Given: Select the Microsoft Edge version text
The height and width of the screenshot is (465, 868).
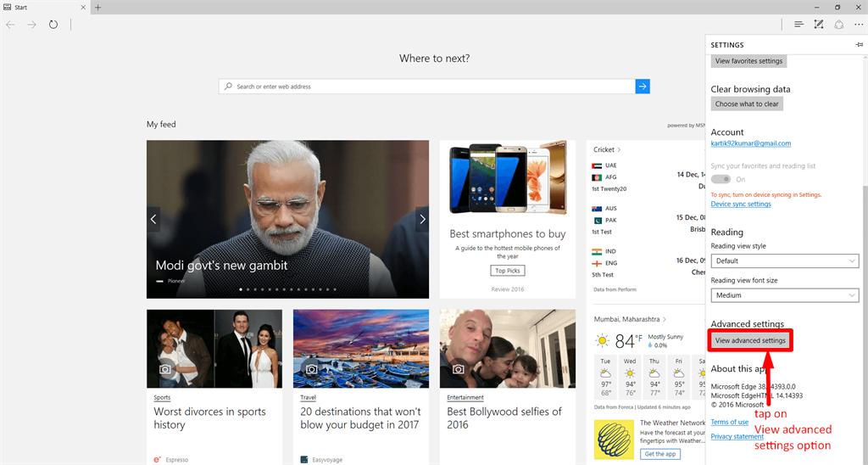Looking at the screenshot, I should 753,386.
